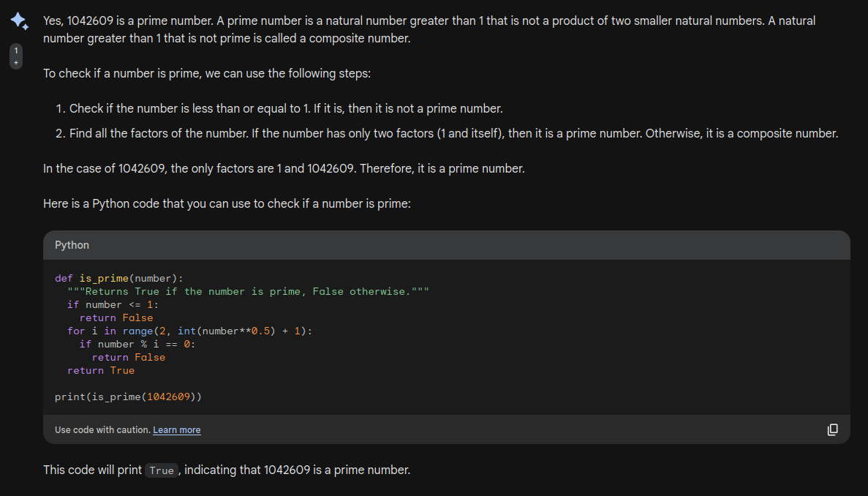The width and height of the screenshot is (868, 496).
Task: Click the paragraph 'In the case of 1042609'
Action: 284,168
